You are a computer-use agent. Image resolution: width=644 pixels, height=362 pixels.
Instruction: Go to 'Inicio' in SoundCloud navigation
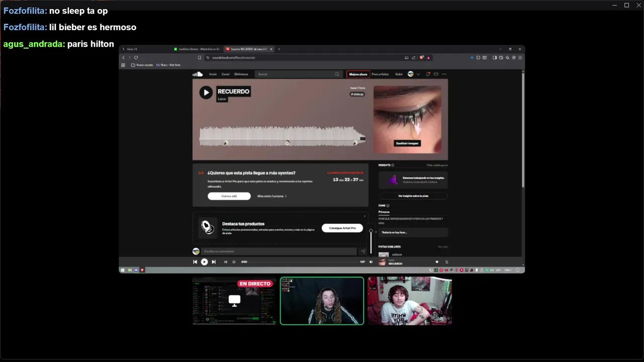tap(213, 74)
